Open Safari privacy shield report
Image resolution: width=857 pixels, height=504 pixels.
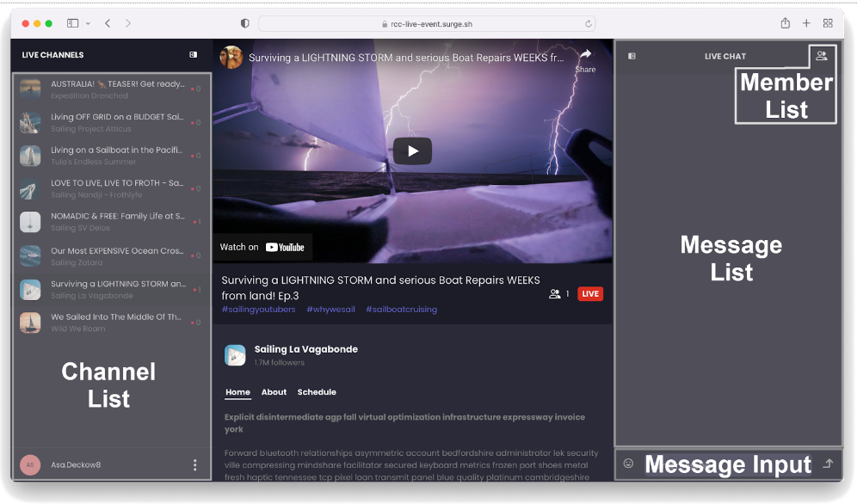click(x=245, y=23)
